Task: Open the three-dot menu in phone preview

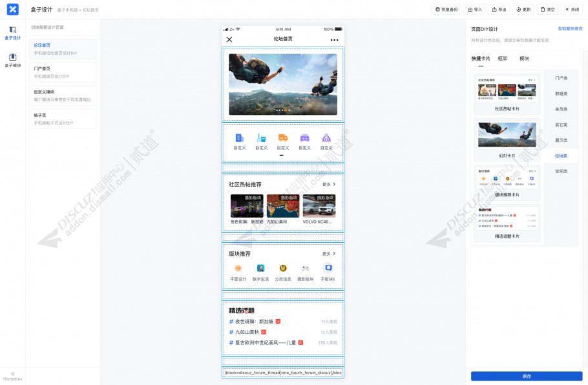Action: (x=334, y=40)
